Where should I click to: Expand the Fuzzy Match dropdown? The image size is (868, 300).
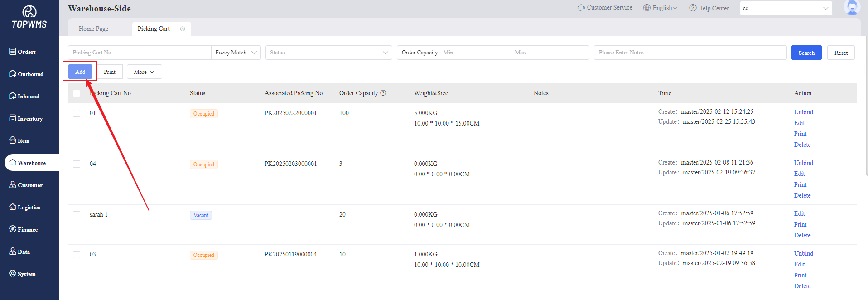click(x=236, y=53)
